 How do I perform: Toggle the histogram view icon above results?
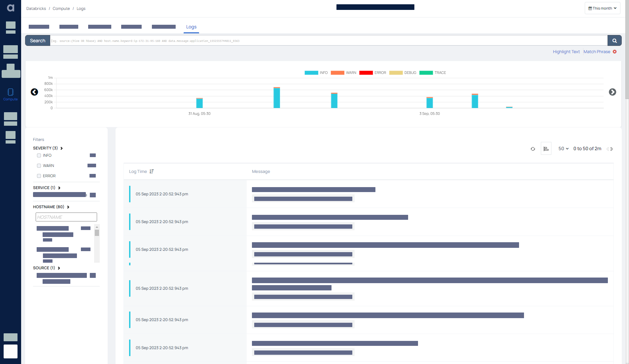click(546, 149)
